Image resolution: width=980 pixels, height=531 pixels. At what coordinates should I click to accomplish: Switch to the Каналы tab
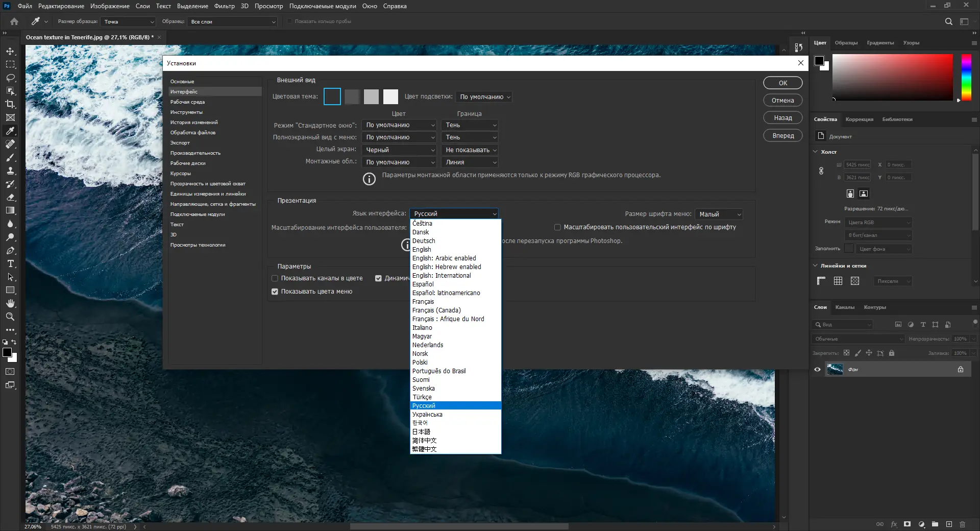[x=845, y=307]
